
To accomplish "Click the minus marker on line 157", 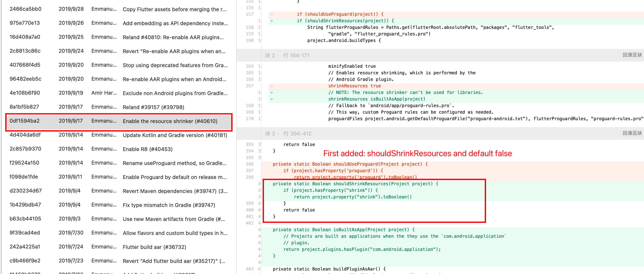I will coord(272,14).
